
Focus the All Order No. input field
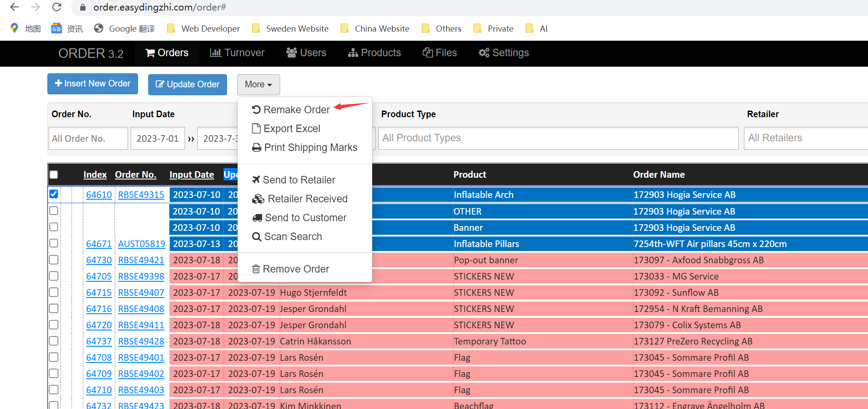click(88, 139)
